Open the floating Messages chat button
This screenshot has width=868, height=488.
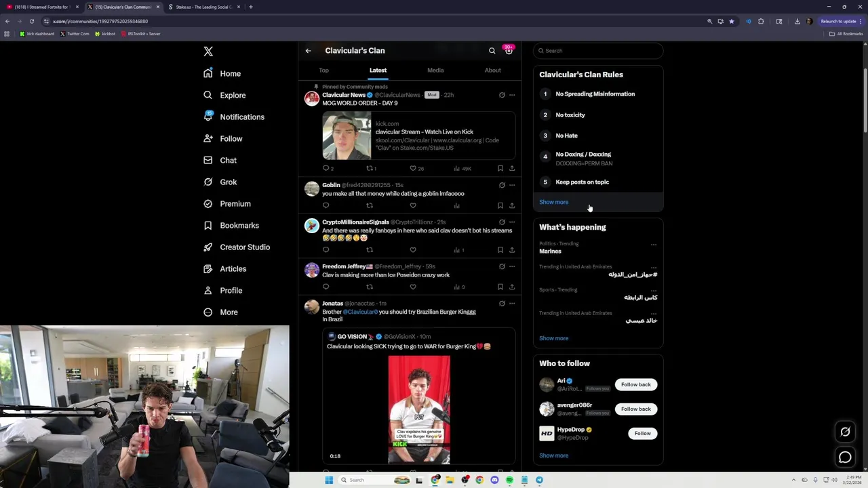845,457
